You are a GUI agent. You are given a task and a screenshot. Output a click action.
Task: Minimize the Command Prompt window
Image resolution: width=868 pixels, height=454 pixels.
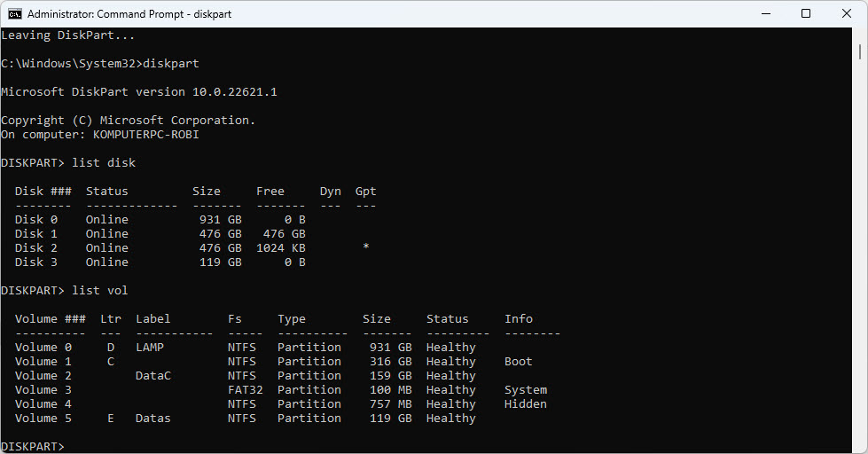point(765,14)
